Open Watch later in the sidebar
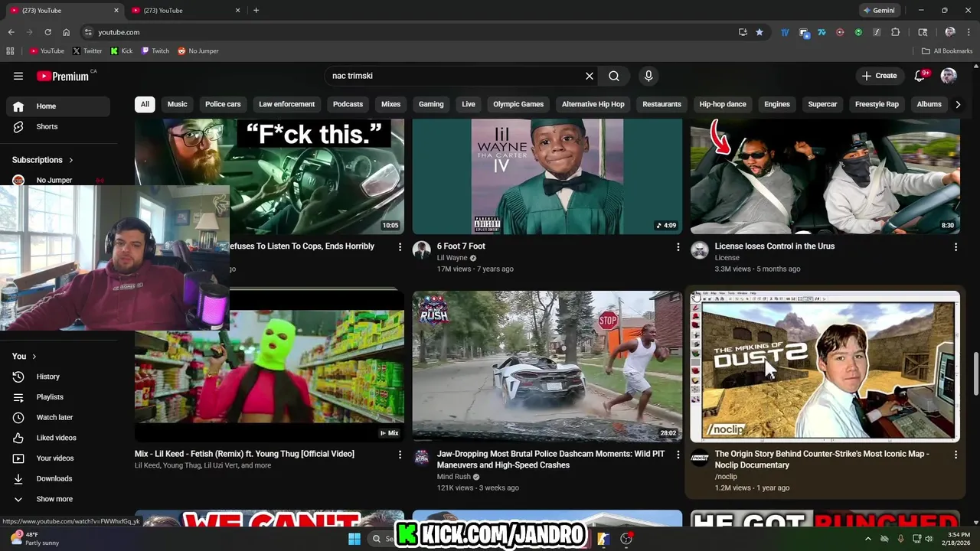This screenshot has height=551, width=980. coord(60,417)
